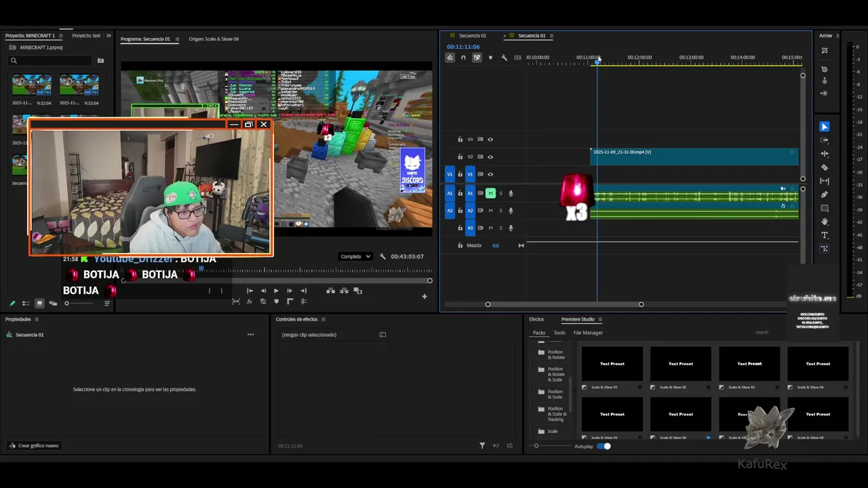Click the Add Marker icon in timeline
The height and width of the screenshot is (488, 868).
490,58
